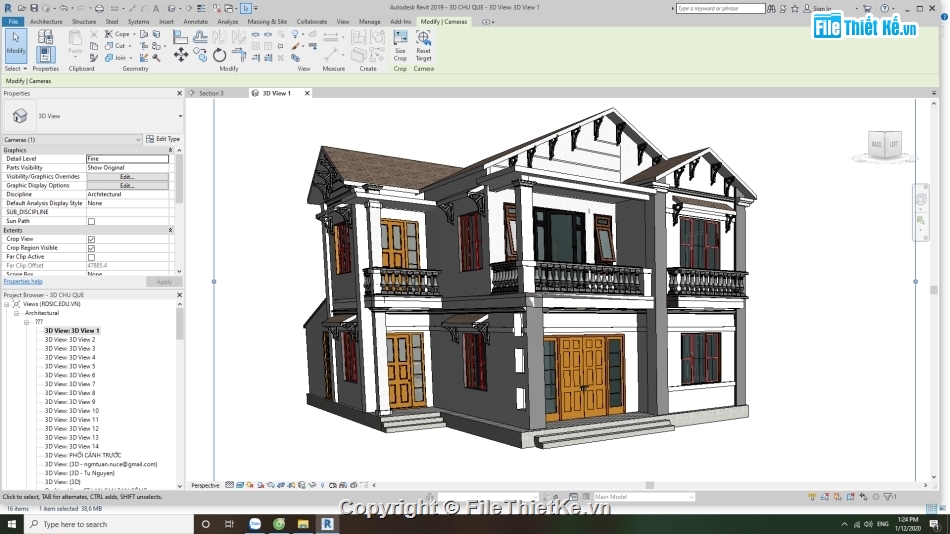Click the Reset Target camera tool
This screenshot has height=534, width=950.
(x=424, y=46)
